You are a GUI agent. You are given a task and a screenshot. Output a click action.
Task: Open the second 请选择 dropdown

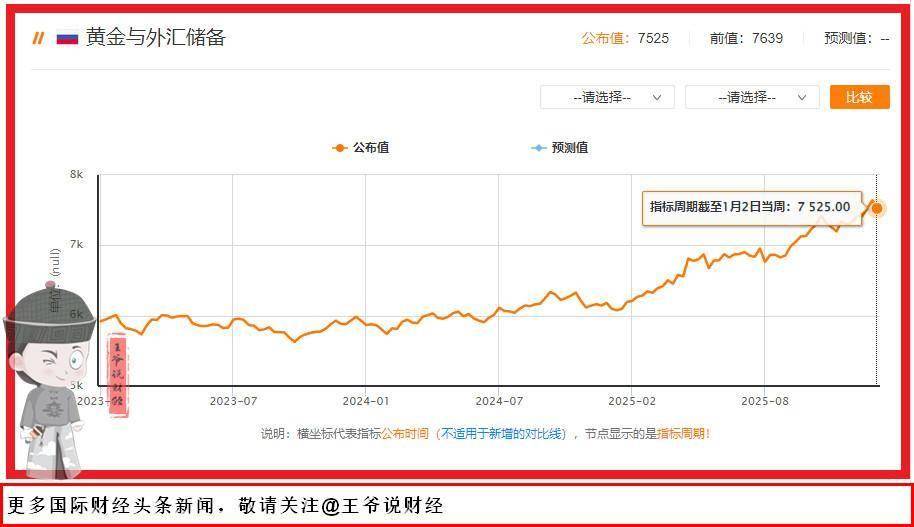coord(752,97)
